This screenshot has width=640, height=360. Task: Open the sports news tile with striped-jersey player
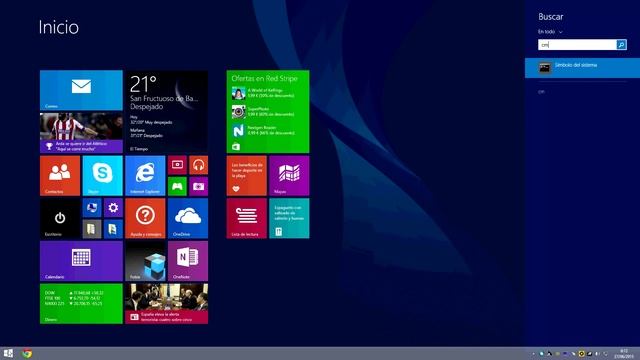click(81, 133)
